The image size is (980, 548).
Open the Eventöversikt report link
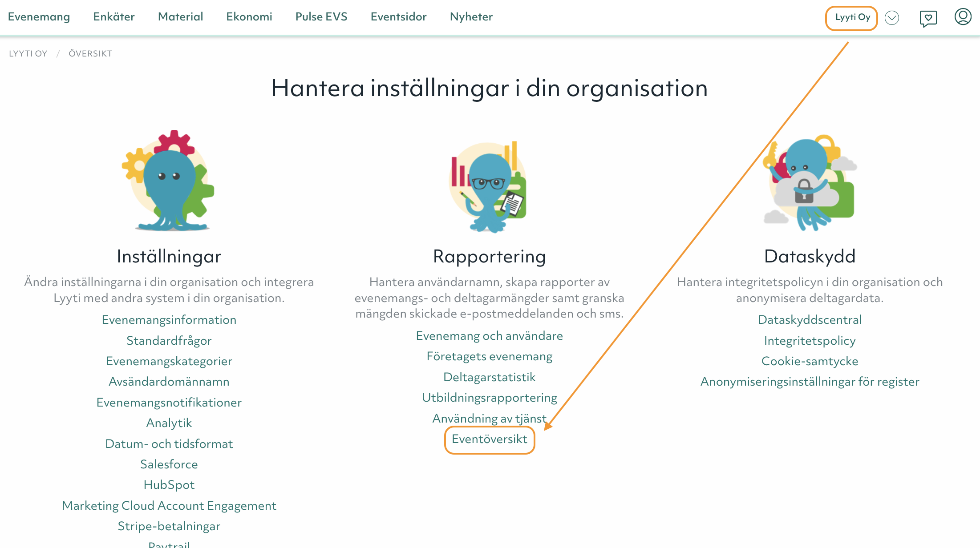[x=490, y=439]
